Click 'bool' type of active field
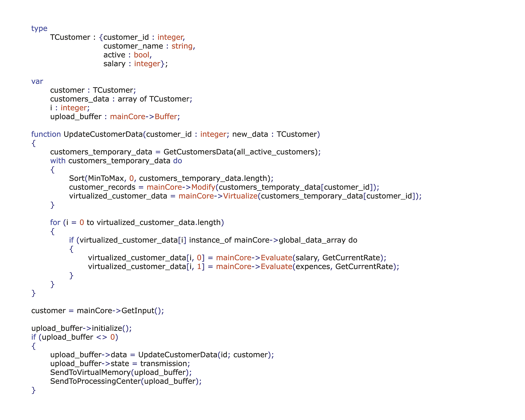Image resolution: width=525 pixels, height=420 pixels. (141, 55)
